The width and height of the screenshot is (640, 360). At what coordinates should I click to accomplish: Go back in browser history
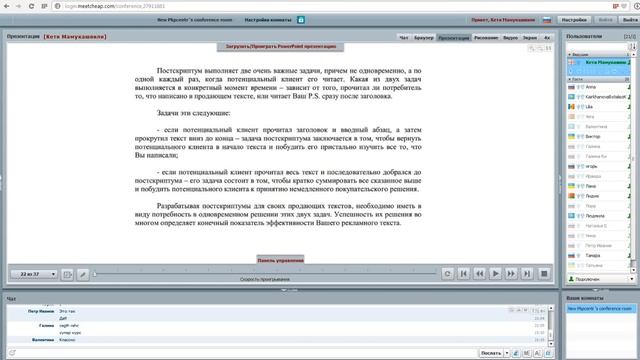tap(7, 6)
